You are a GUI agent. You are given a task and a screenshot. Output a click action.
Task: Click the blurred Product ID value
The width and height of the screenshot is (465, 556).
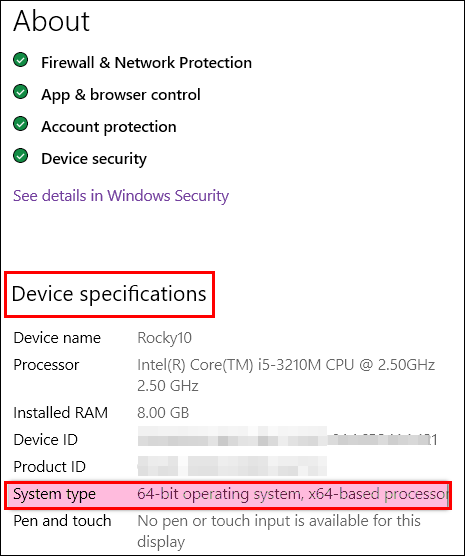point(232,466)
